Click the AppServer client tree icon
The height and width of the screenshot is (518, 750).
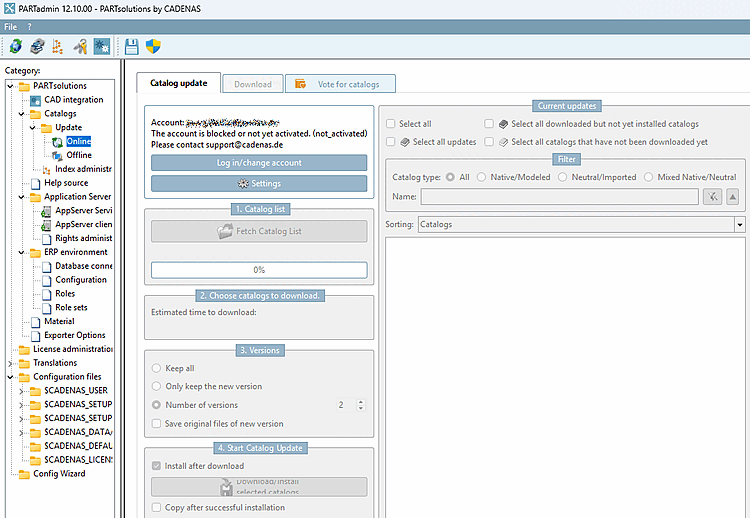tap(46, 225)
